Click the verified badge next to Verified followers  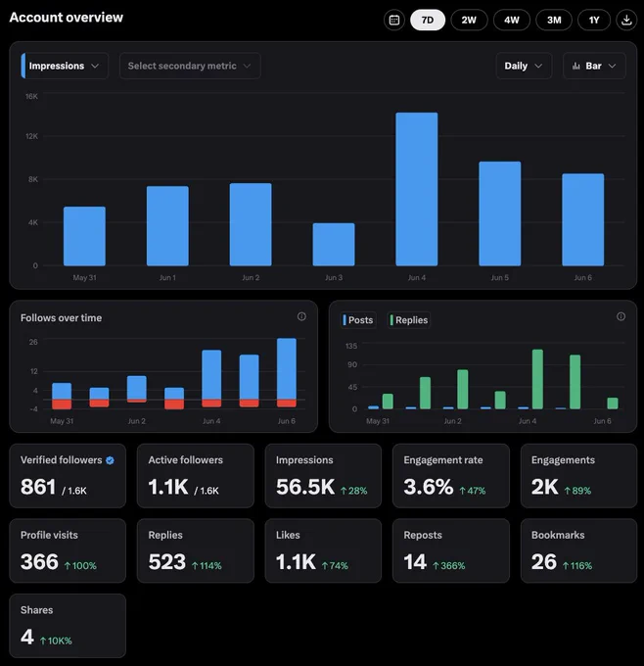[110, 460]
